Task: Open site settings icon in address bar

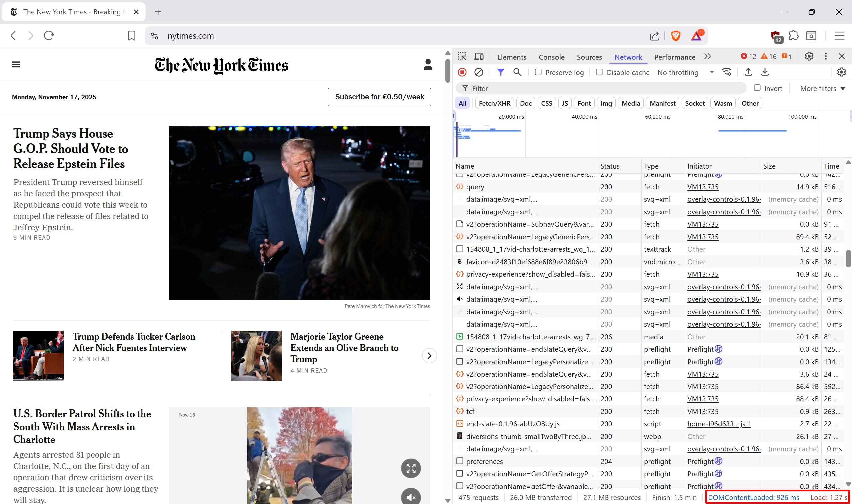Action: 154,36
